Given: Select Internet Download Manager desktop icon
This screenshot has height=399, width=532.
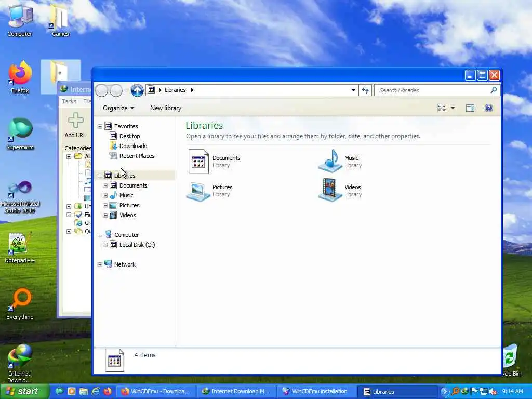Looking at the screenshot, I should click(20, 363).
